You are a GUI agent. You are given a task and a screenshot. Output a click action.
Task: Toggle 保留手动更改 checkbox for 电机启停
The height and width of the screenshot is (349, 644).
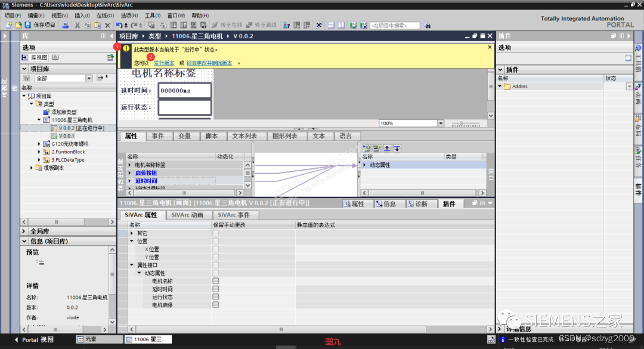(216, 305)
